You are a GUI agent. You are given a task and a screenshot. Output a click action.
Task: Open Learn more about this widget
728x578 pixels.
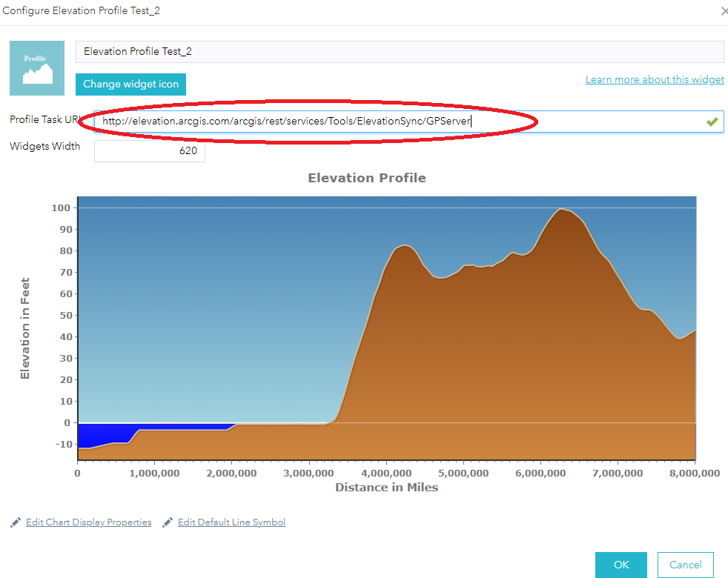click(x=655, y=79)
